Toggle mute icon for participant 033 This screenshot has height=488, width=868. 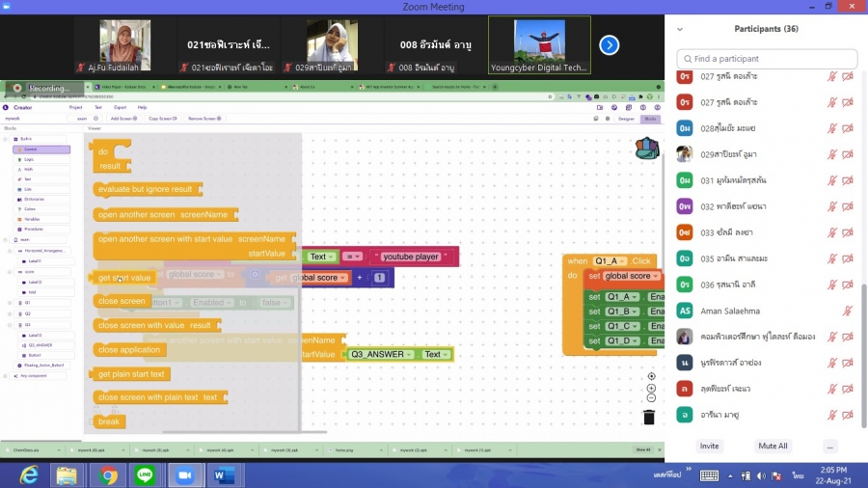[831, 232]
